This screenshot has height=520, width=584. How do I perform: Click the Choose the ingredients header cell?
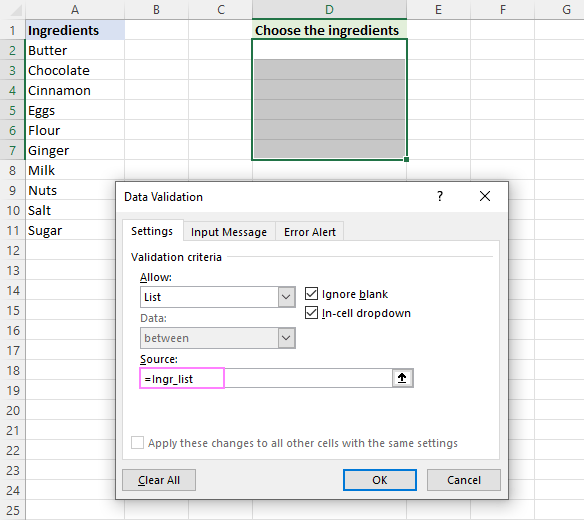pos(329,30)
